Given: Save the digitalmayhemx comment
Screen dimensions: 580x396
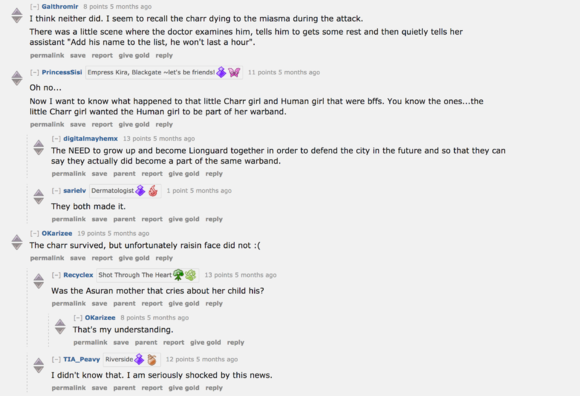Looking at the screenshot, I should pyautogui.click(x=100, y=174).
